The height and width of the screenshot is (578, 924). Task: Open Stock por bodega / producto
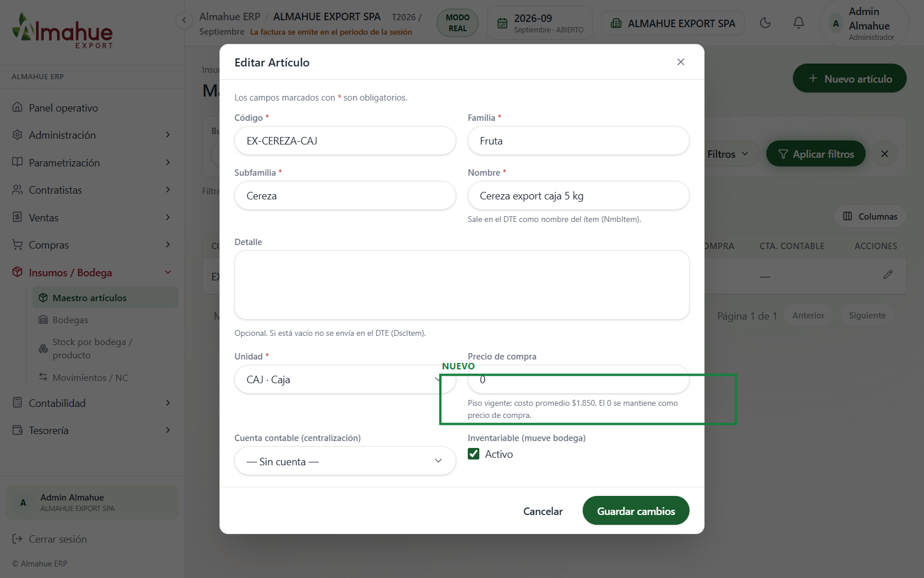pyautogui.click(x=105, y=349)
